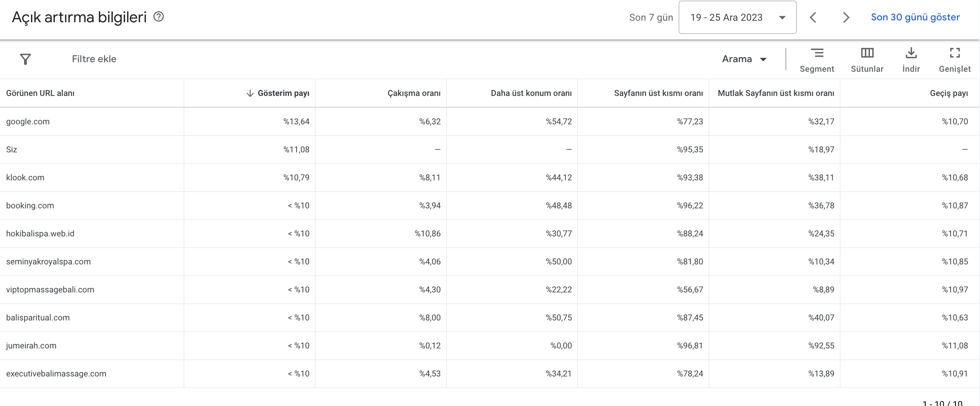Select the jumeirah.com row
This screenshot has width=980, height=406.
tap(490, 346)
